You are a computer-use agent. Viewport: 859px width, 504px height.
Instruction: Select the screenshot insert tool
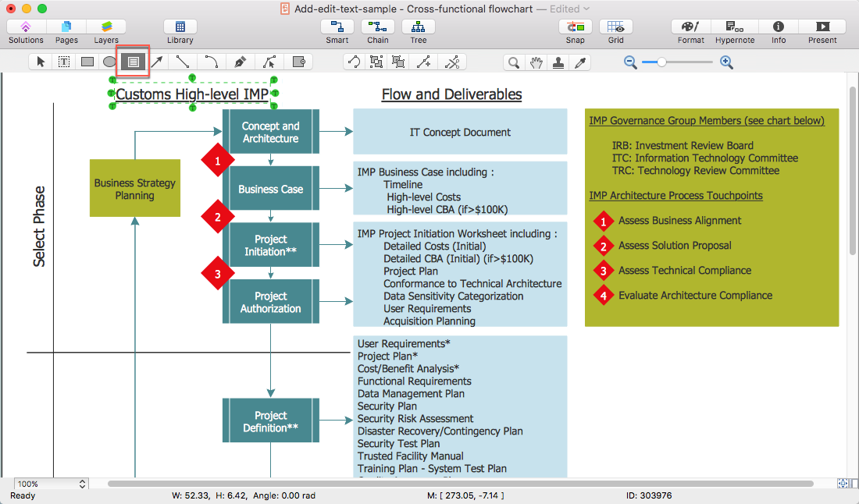pos(298,62)
